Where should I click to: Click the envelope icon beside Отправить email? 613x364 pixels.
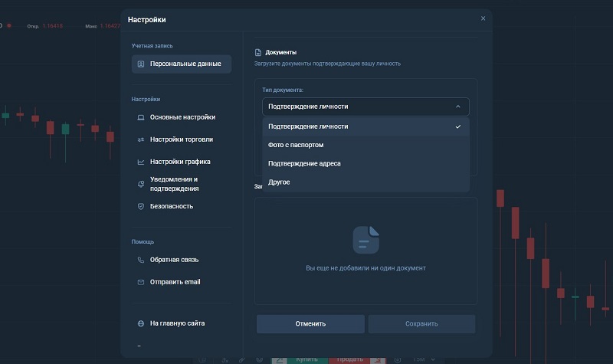pos(141,282)
